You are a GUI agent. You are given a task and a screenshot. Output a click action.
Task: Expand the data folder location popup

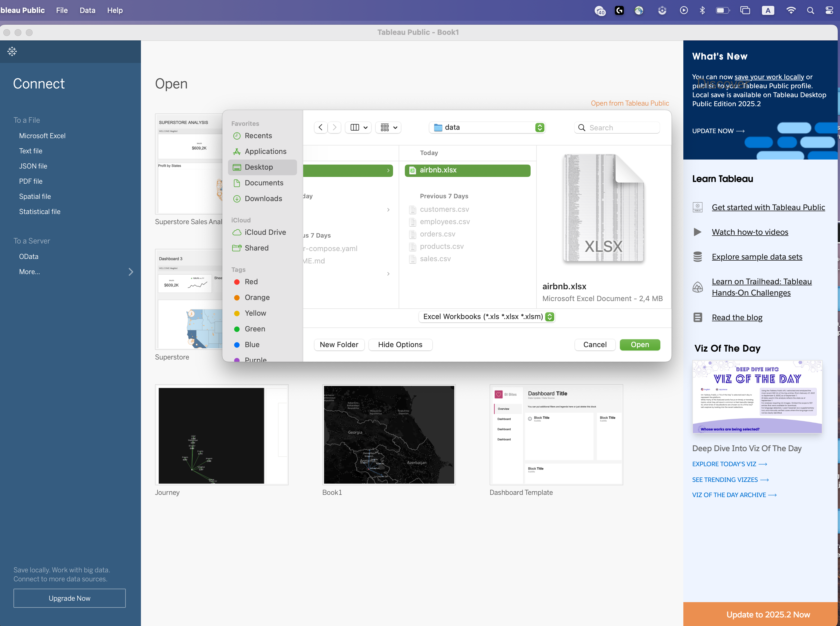click(540, 128)
